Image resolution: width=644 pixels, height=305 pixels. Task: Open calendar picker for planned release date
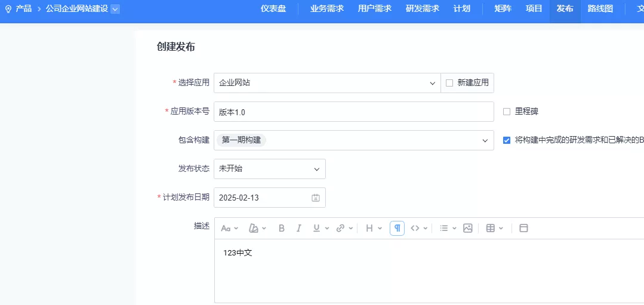point(316,198)
